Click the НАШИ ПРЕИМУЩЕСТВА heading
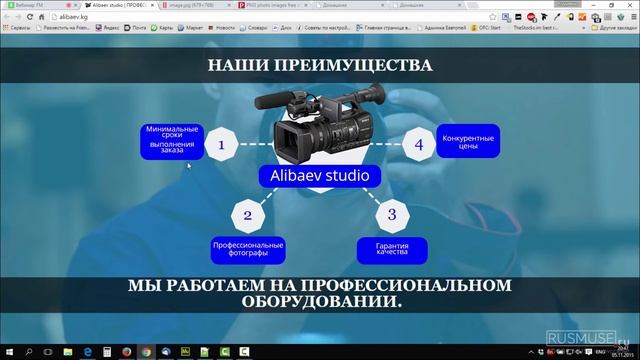 320,65
